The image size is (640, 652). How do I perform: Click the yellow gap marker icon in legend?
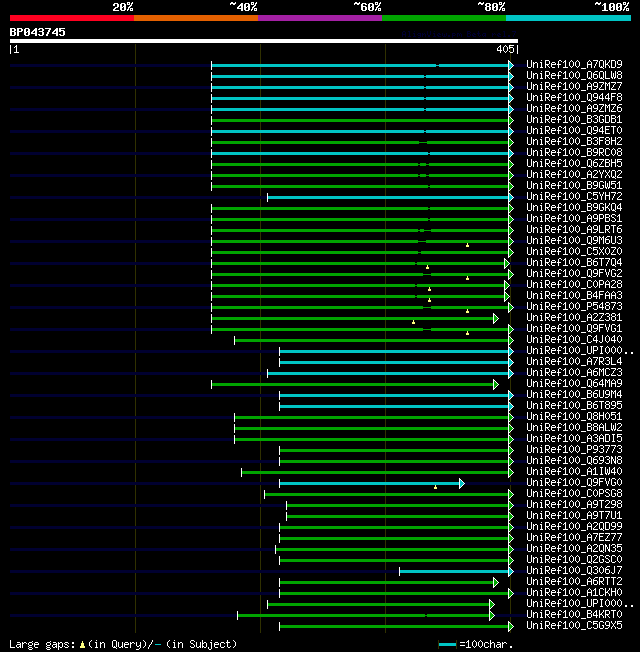(82, 645)
